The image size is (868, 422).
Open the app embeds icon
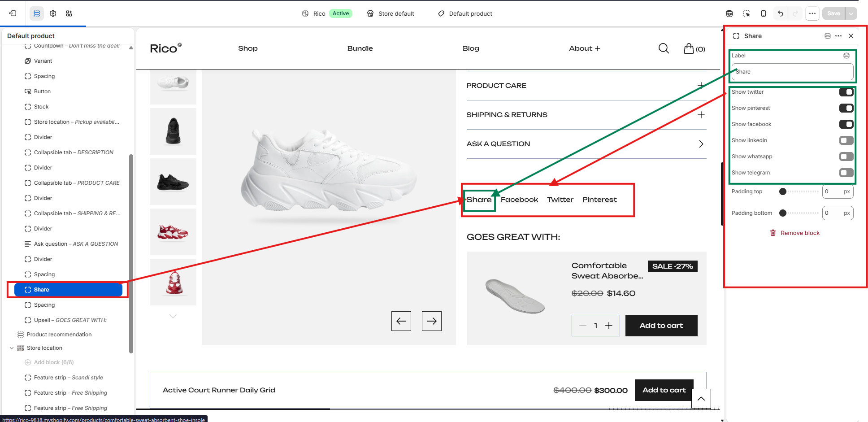click(x=69, y=13)
